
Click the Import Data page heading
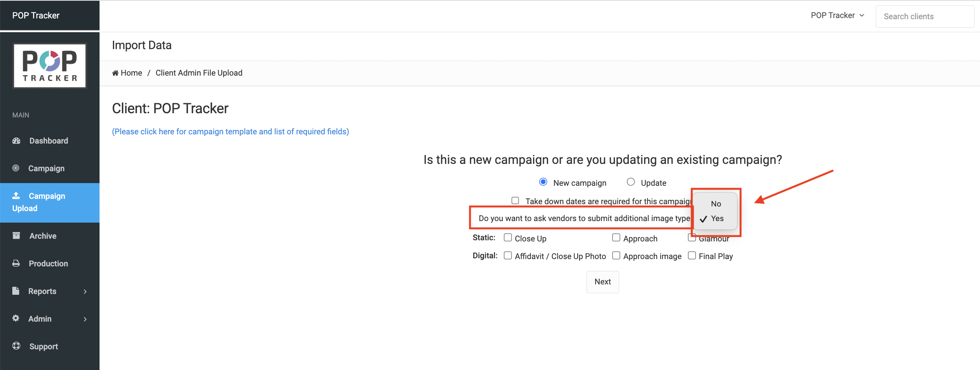pyautogui.click(x=142, y=45)
